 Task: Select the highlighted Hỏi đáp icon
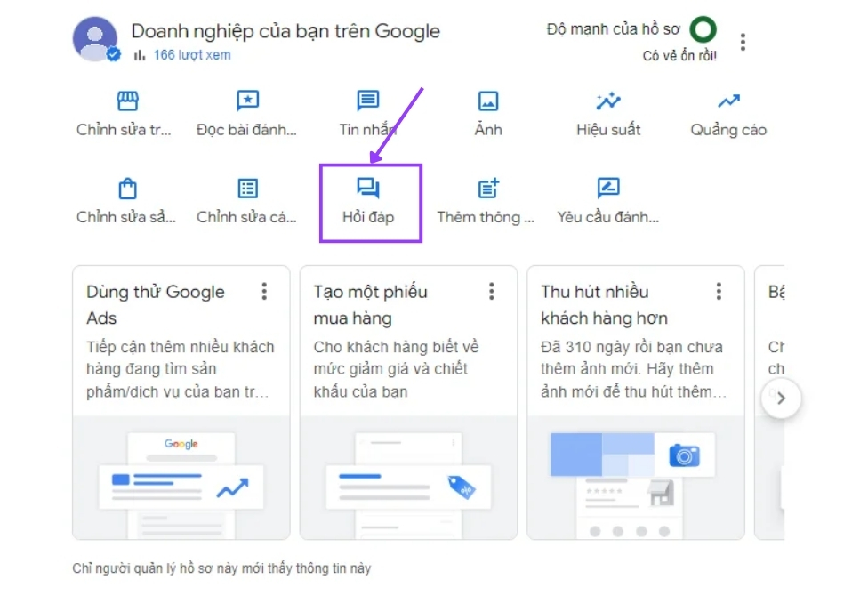tap(369, 189)
